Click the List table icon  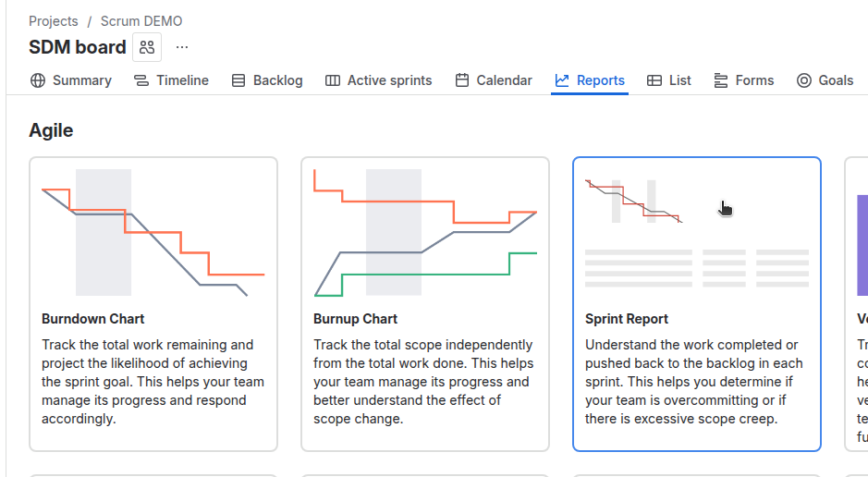point(654,80)
